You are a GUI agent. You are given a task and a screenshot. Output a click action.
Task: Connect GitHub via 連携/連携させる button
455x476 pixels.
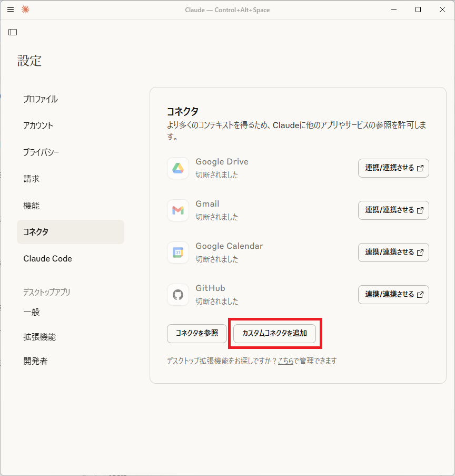click(393, 295)
